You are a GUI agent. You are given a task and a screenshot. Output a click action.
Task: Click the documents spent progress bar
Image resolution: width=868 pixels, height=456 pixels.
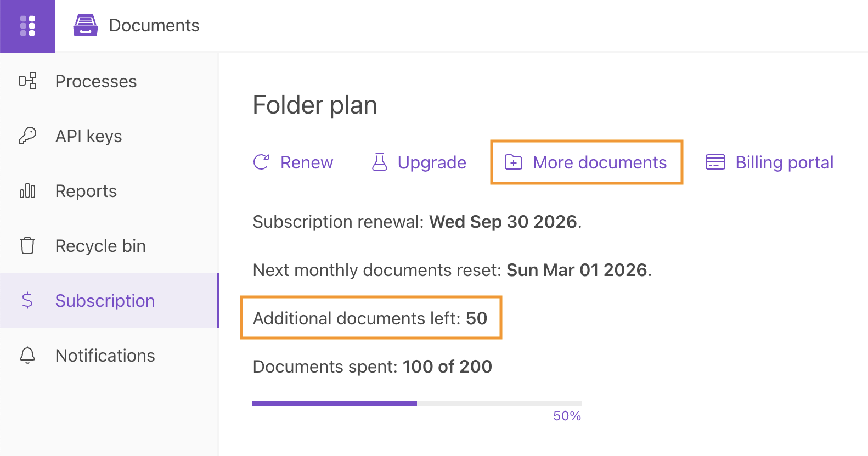tap(416, 403)
